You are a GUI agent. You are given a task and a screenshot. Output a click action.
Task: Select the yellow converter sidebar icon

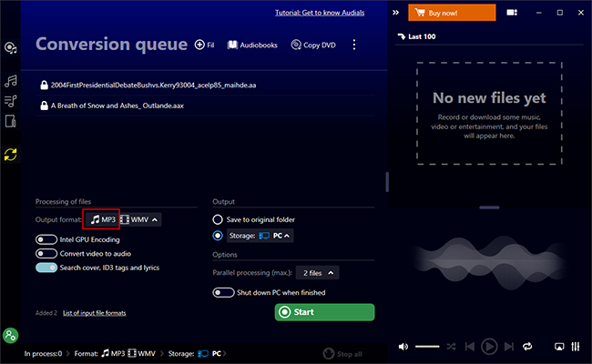pyautogui.click(x=11, y=155)
